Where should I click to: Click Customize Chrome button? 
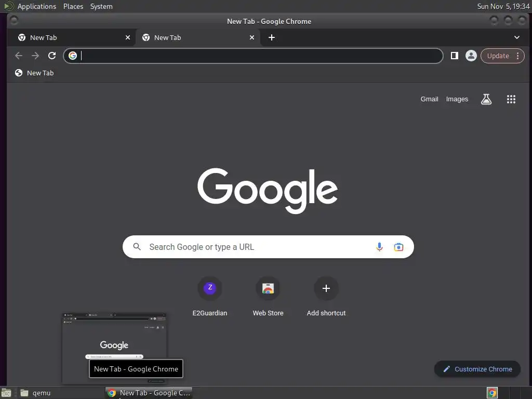(x=477, y=369)
